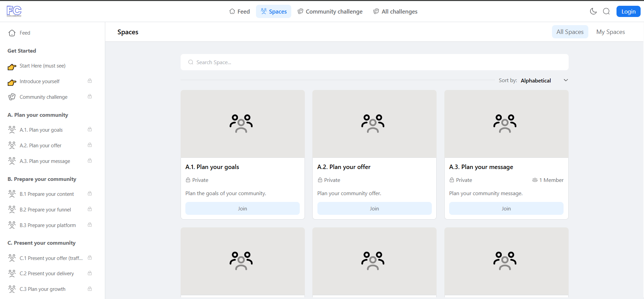Click the lock icon next to Introduce yourself
This screenshot has height=299, width=644.
point(90,81)
